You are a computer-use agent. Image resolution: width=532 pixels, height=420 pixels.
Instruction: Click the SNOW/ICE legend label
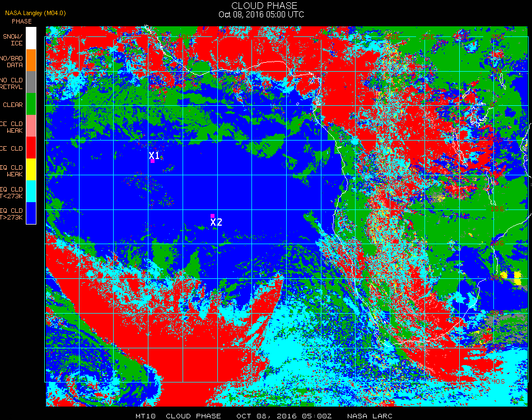click(12, 40)
